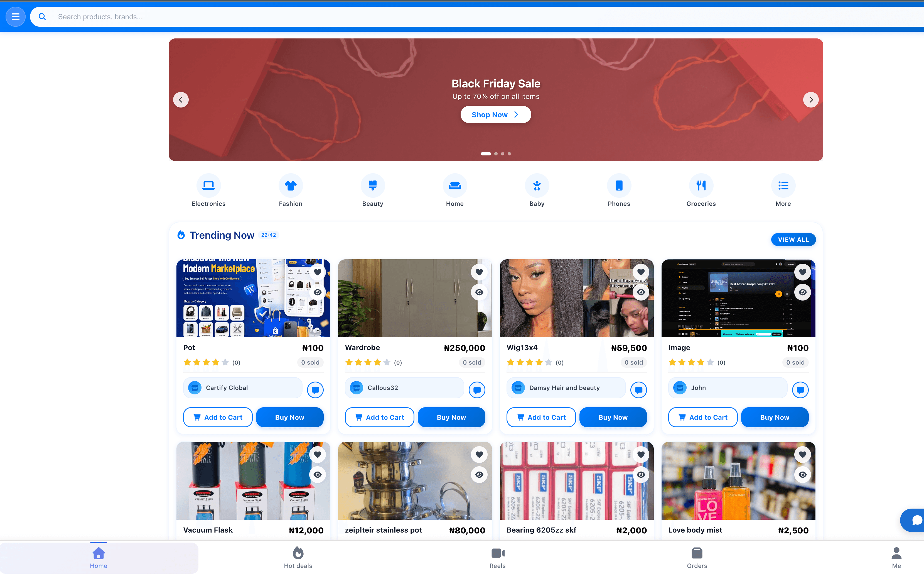Favorite the Image product
The height and width of the screenshot is (576, 924).
coord(803,272)
